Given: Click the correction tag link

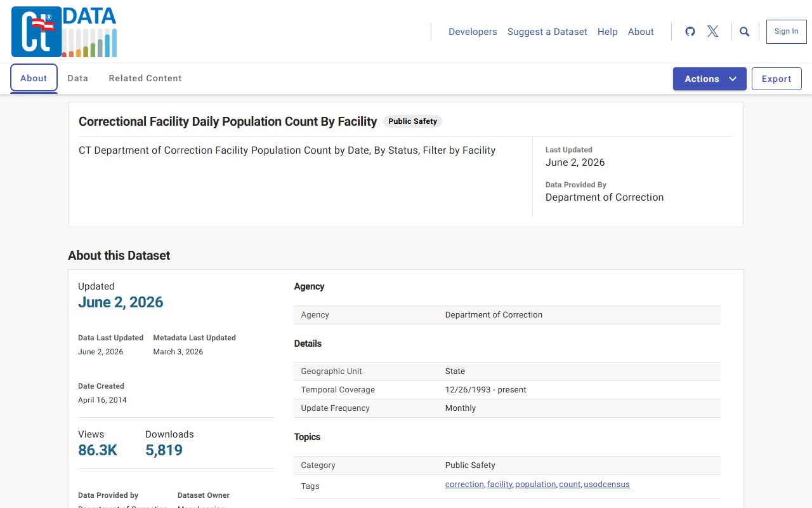Looking at the screenshot, I should (x=464, y=485).
